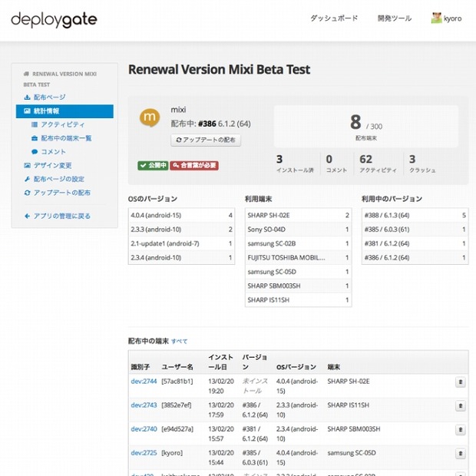
Task: Click the mixi app icon
Action: coord(150,117)
